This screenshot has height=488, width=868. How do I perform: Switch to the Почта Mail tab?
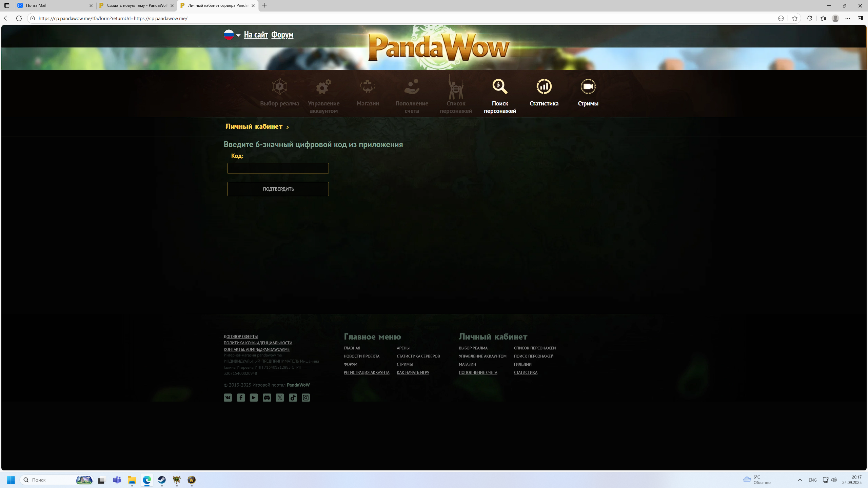pyautogui.click(x=55, y=5)
